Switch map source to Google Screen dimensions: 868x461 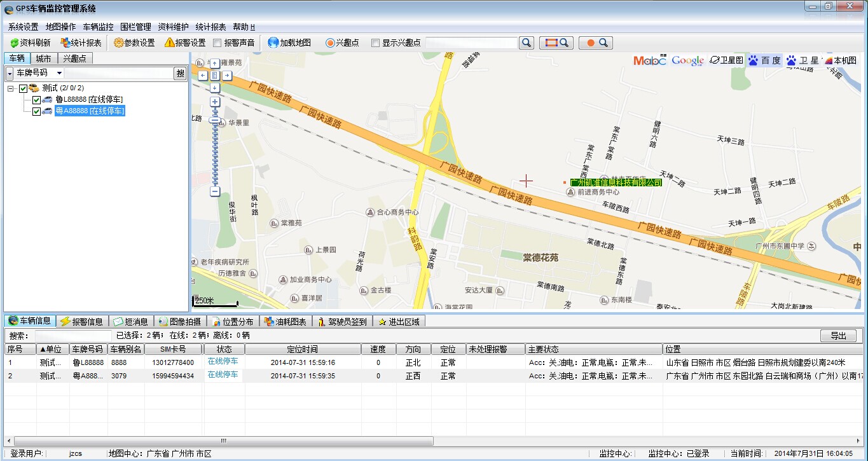[687, 60]
